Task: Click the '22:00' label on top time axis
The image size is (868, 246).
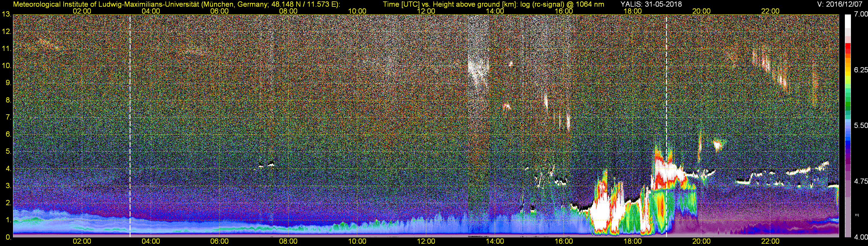Action: pos(770,11)
